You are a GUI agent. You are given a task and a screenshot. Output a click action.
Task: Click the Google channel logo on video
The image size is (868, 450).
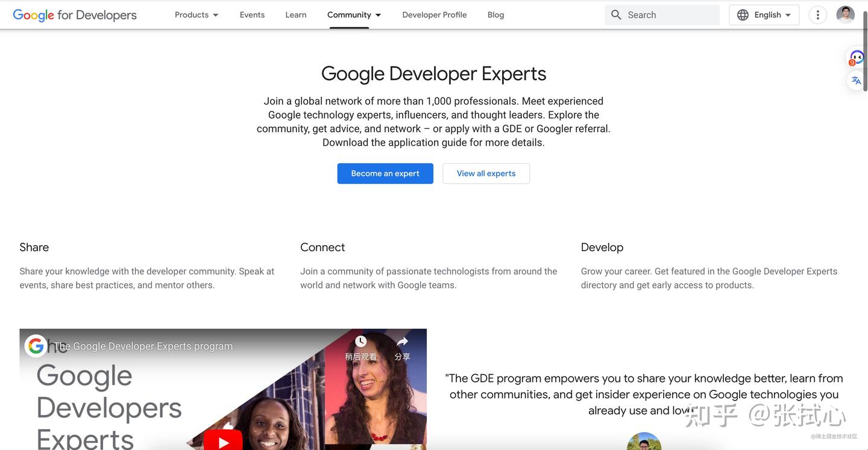point(36,346)
